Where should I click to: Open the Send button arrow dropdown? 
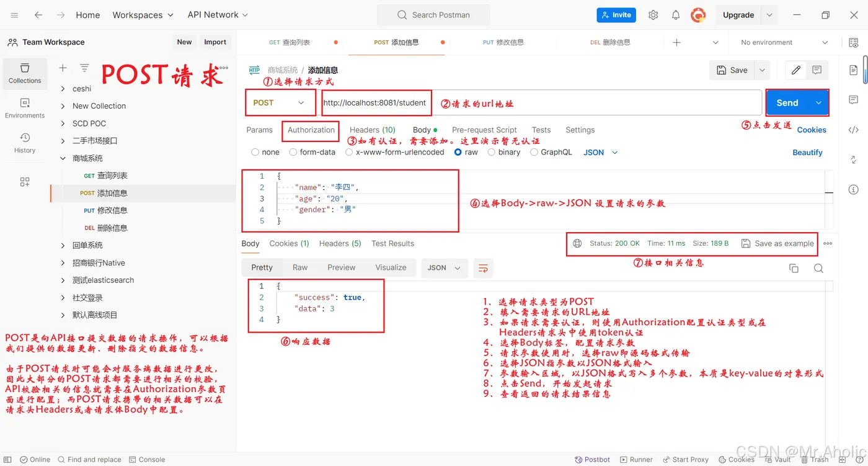pyautogui.click(x=818, y=102)
